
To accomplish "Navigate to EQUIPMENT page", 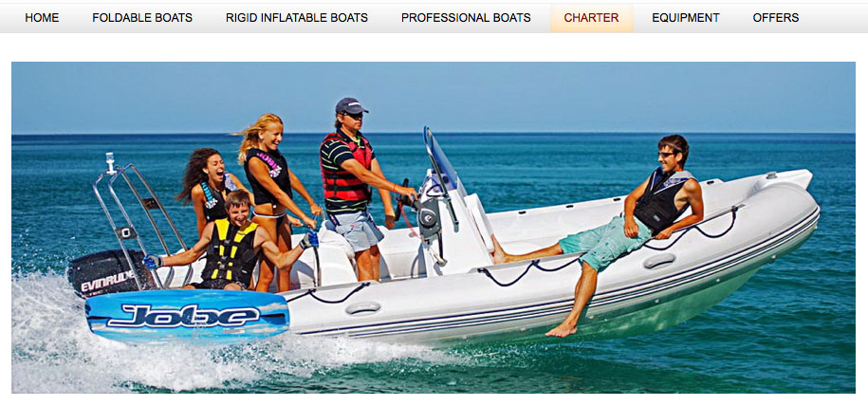I will point(685,18).
